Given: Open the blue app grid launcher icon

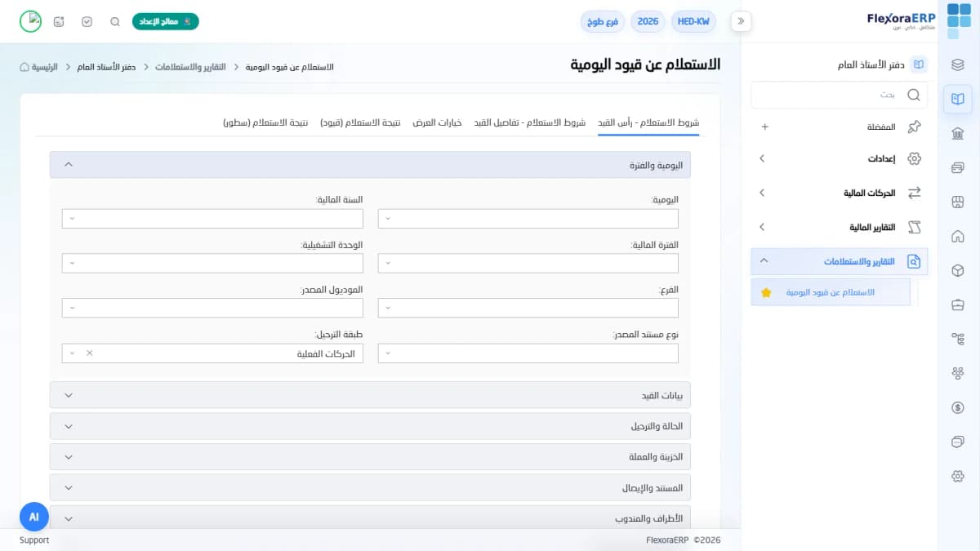Looking at the screenshot, I should pos(959,21).
